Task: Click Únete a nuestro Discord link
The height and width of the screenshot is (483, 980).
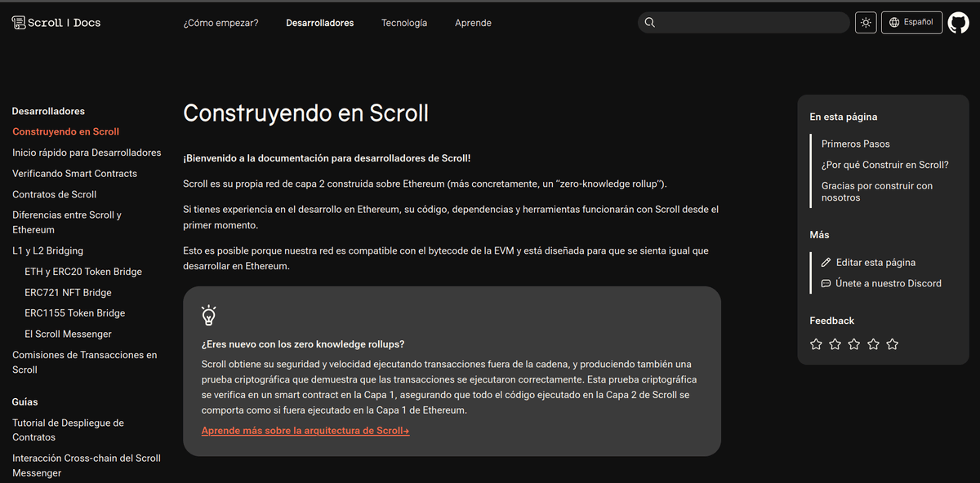Action: 889,284
